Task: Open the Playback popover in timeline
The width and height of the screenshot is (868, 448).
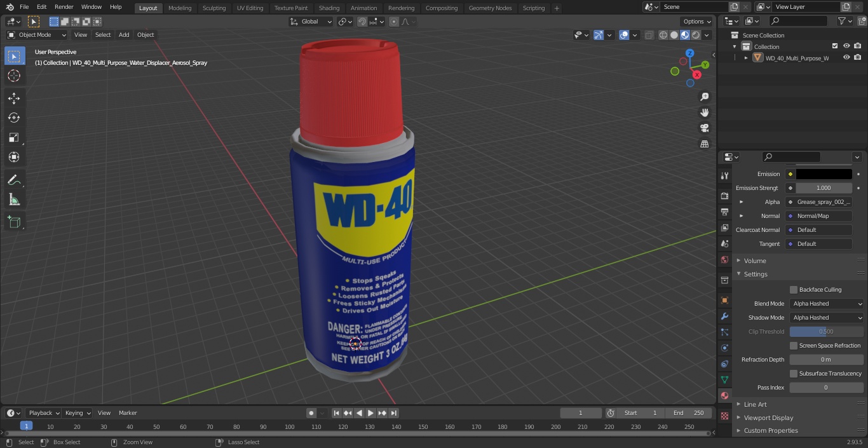Action: (x=44, y=413)
